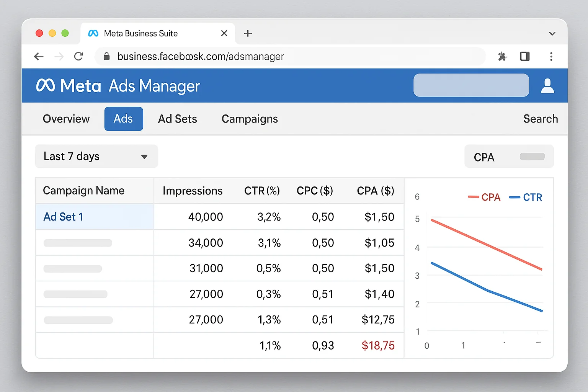The image size is (588, 392).
Task: Open the user profile icon
Action: pyautogui.click(x=547, y=85)
